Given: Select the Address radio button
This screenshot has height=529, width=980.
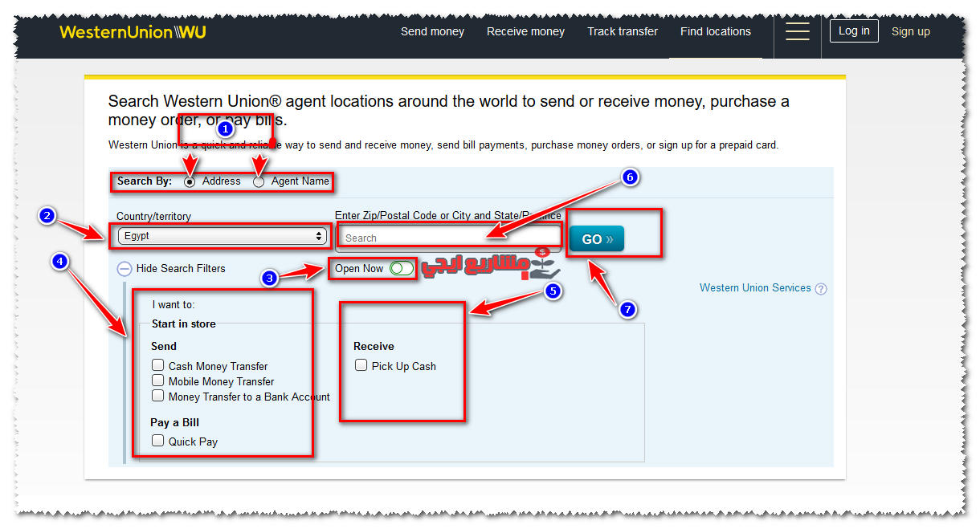Looking at the screenshot, I should click(x=190, y=182).
